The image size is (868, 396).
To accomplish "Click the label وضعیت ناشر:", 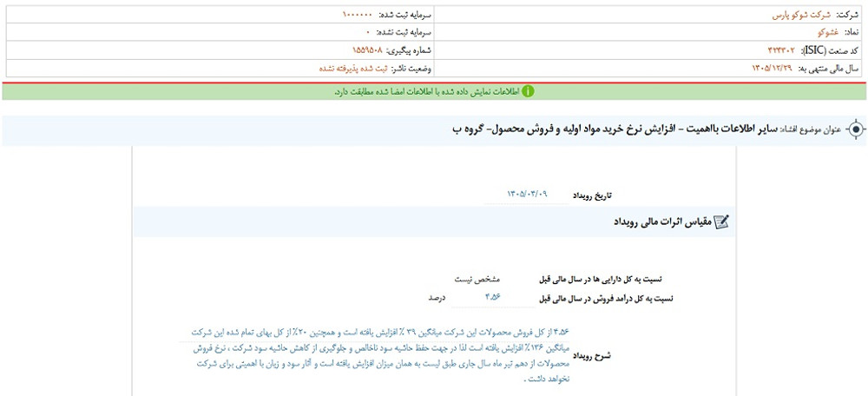I will click(411, 68).
